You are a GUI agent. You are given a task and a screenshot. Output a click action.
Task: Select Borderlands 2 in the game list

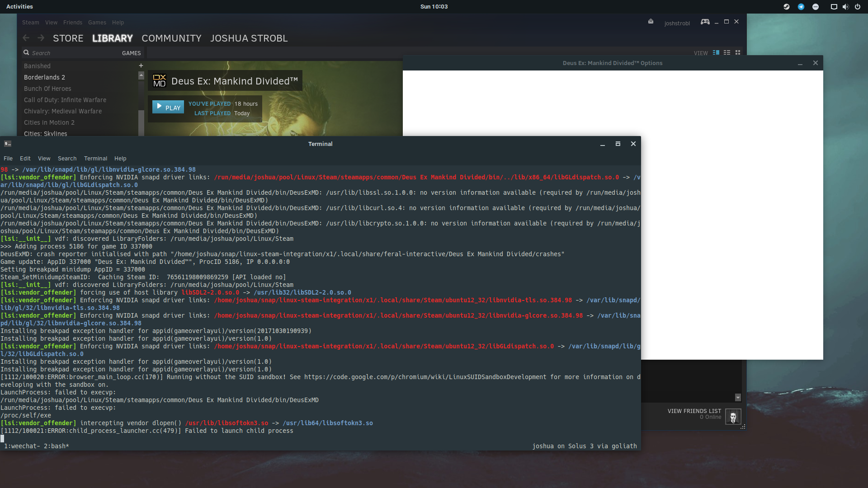(x=44, y=77)
